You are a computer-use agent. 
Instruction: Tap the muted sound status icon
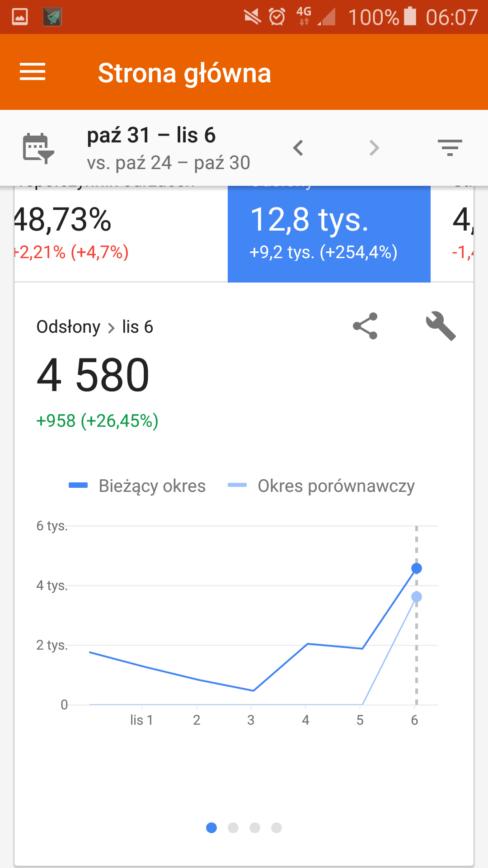(253, 17)
